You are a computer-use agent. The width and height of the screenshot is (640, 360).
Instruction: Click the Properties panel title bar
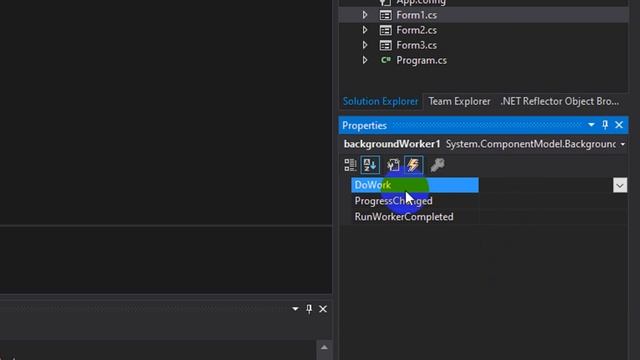[483, 125]
